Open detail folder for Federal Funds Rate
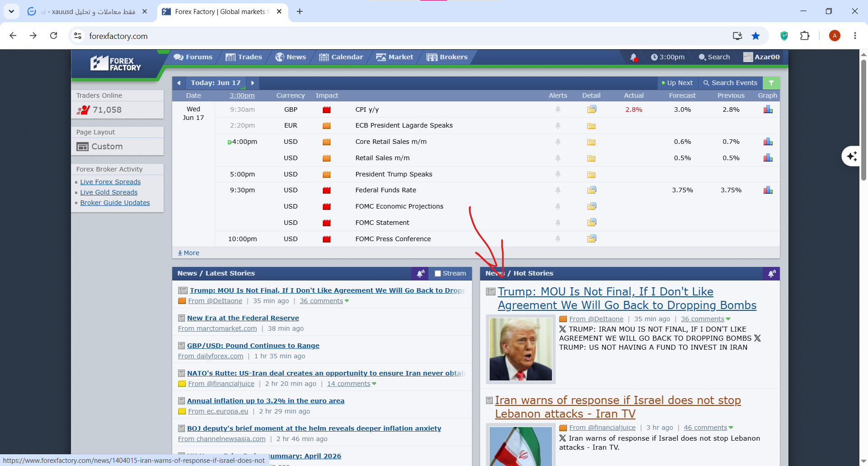 591,190
